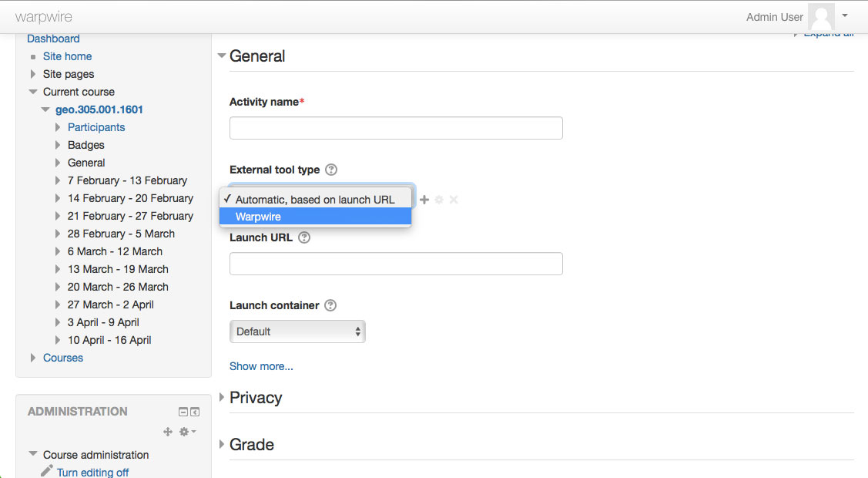This screenshot has width=868, height=478.
Task: Collapse the General section
Action: point(222,56)
